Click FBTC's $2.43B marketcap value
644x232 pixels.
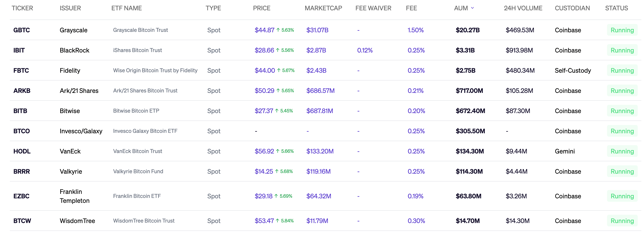(x=316, y=70)
